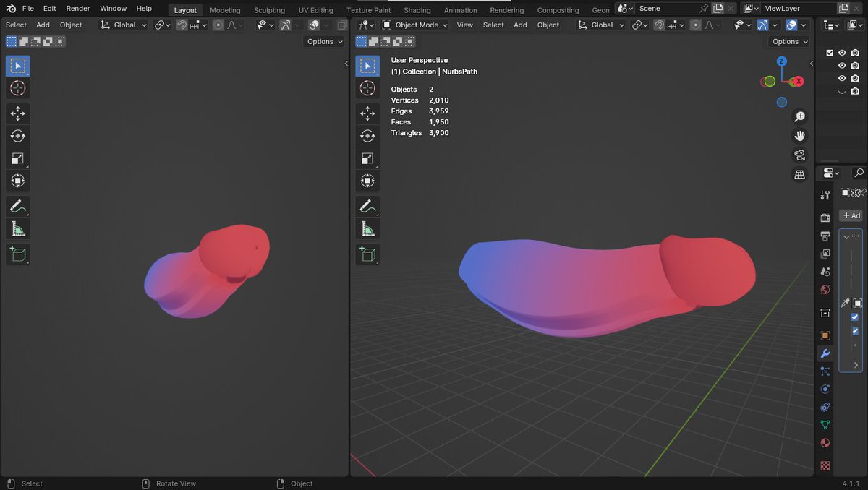Select the Move tool in right viewport

pos(367,113)
